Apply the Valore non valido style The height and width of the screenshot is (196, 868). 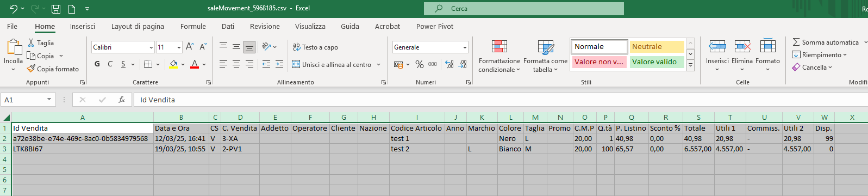point(600,62)
